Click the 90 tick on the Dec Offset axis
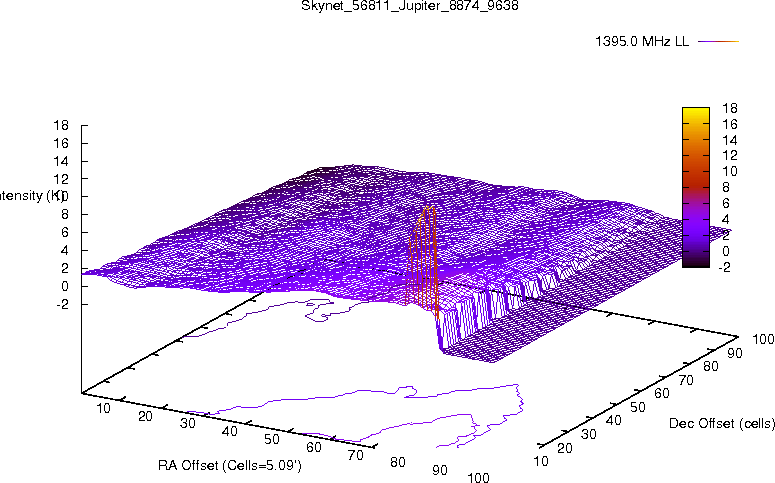 [735, 353]
